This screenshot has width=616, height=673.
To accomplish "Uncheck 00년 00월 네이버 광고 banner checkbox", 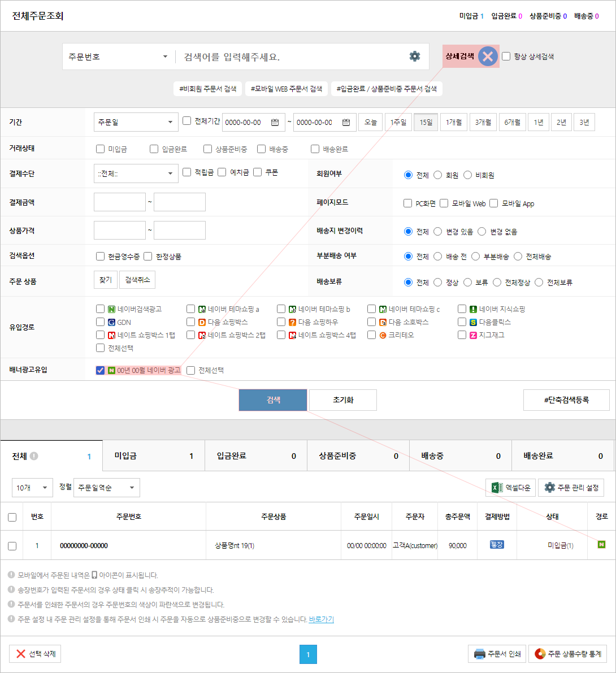I will tap(101, 370).
